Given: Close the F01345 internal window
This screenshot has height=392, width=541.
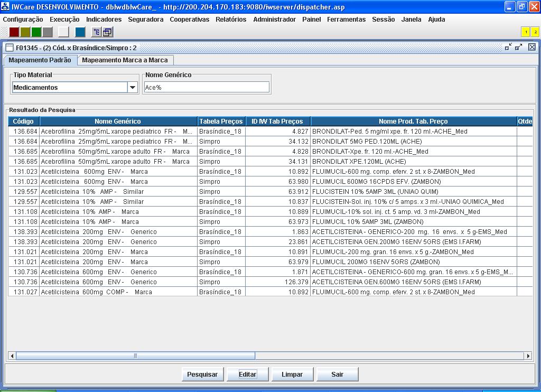Looking at the screenshot, I should pos(531,47).
